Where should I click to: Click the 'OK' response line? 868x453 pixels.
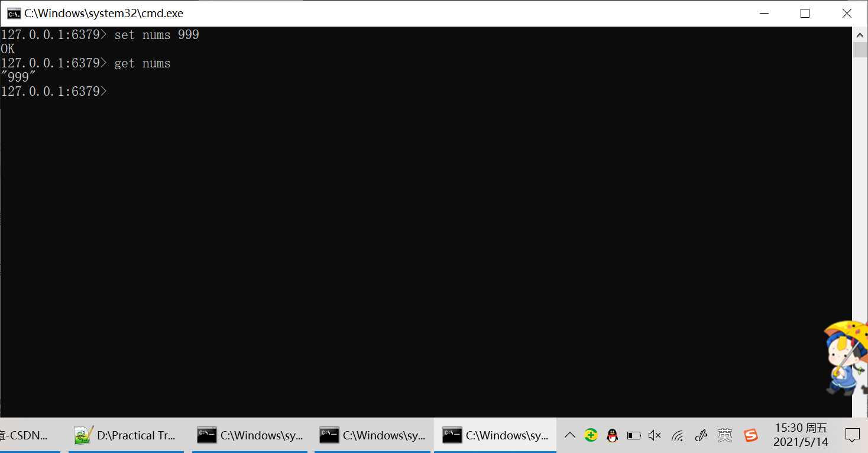tap(8, 49)
